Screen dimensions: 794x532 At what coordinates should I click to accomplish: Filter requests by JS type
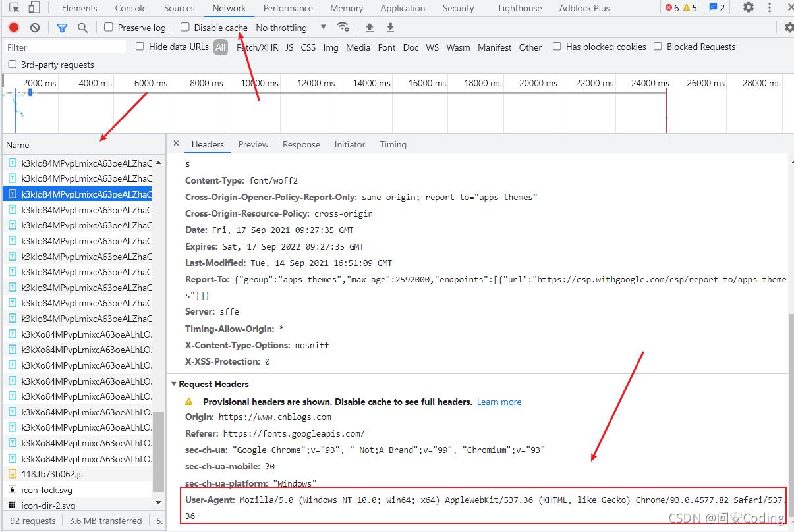pos(289,47)
